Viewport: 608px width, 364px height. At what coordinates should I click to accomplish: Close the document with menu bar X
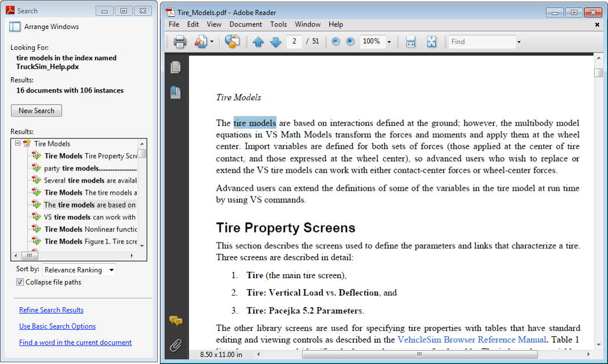[x=597, y=24]
